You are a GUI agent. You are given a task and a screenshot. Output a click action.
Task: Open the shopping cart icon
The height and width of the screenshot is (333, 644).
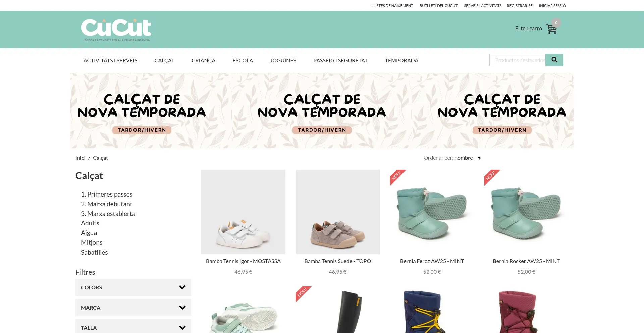(551, 29)
